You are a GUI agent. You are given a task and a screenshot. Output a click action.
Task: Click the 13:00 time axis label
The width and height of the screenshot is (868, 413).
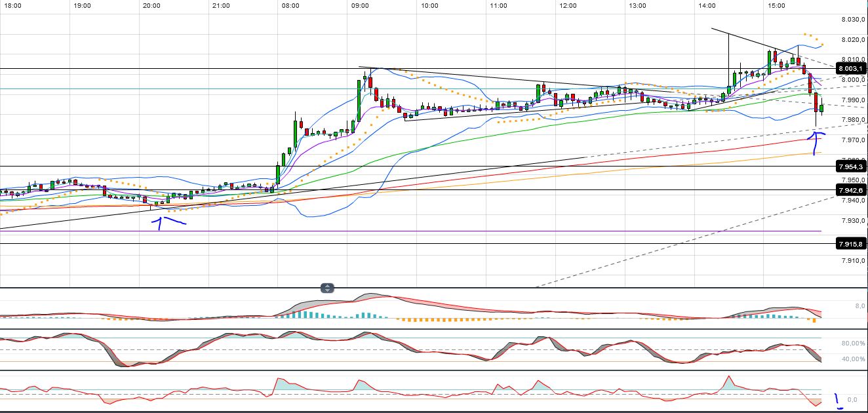pyautogui.click(x=637, y=5)
